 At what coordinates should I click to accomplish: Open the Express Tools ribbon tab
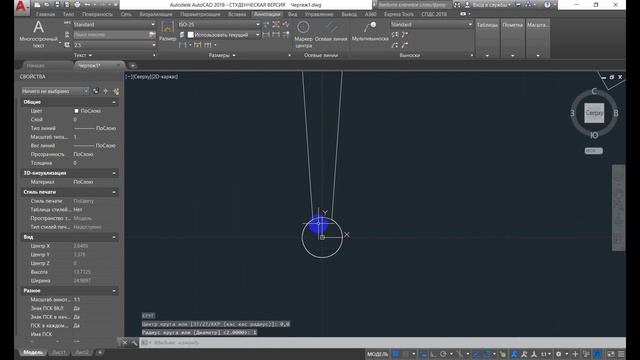[x=398, y=14]
